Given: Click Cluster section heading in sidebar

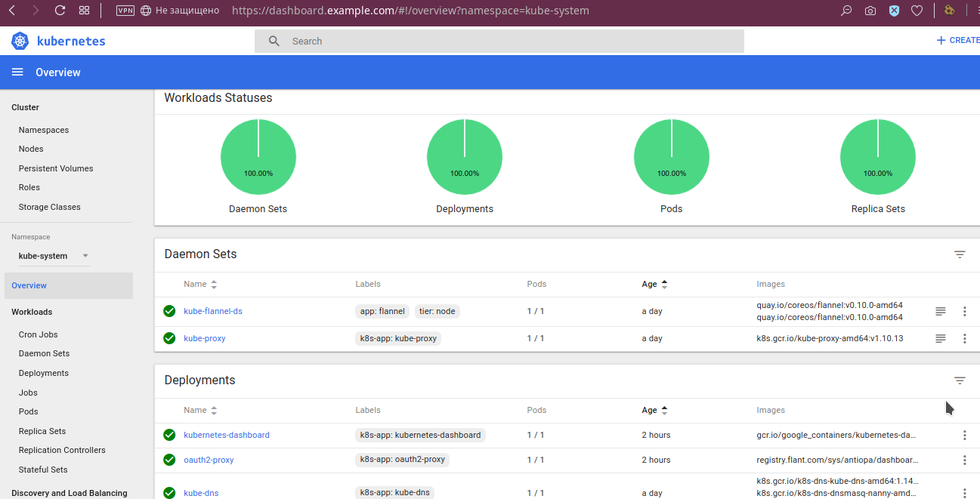Looking at the screenshot, I should (x=26, y=107).
